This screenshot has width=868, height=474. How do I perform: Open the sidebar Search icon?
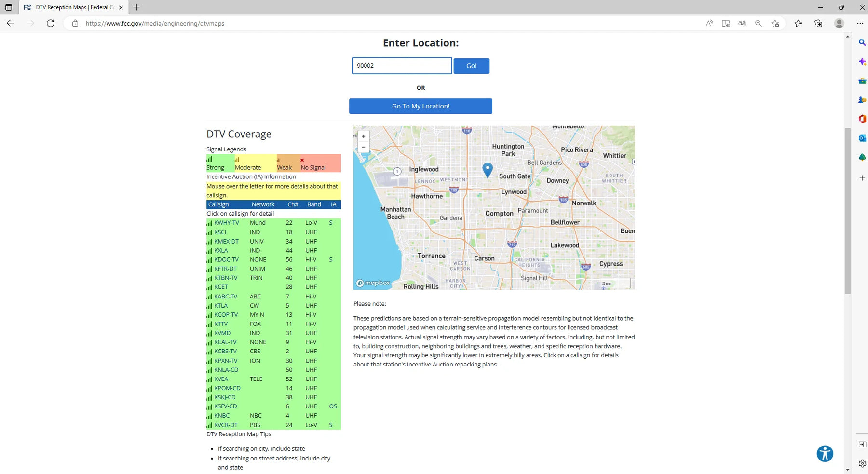click(x=862, y=42)
